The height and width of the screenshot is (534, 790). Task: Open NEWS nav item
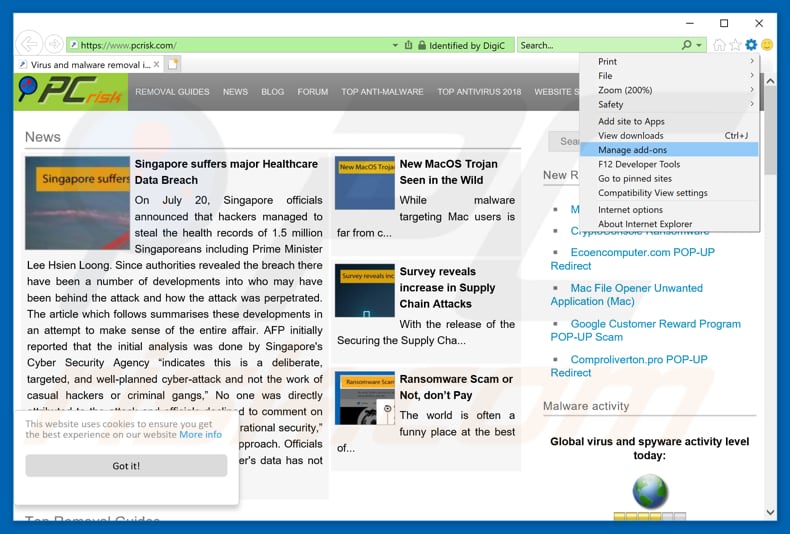pos(235,92)
